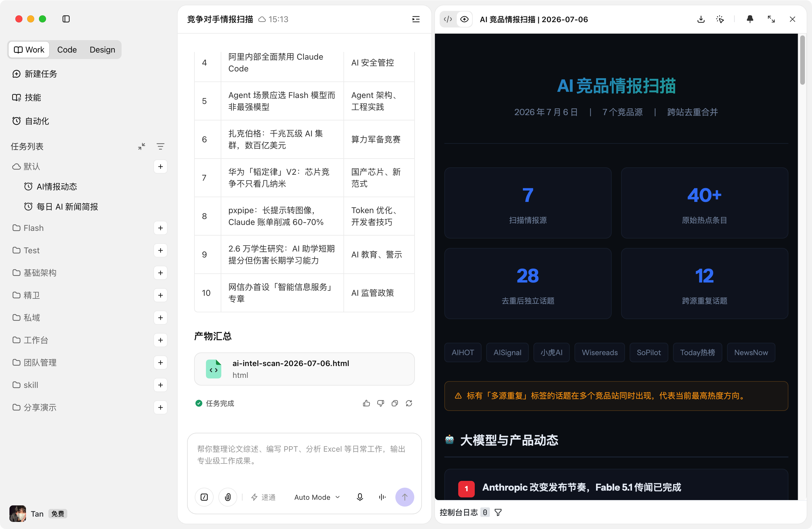Expand the 团队管理 folder
The image size is (812, 529).
pos(35,363)
